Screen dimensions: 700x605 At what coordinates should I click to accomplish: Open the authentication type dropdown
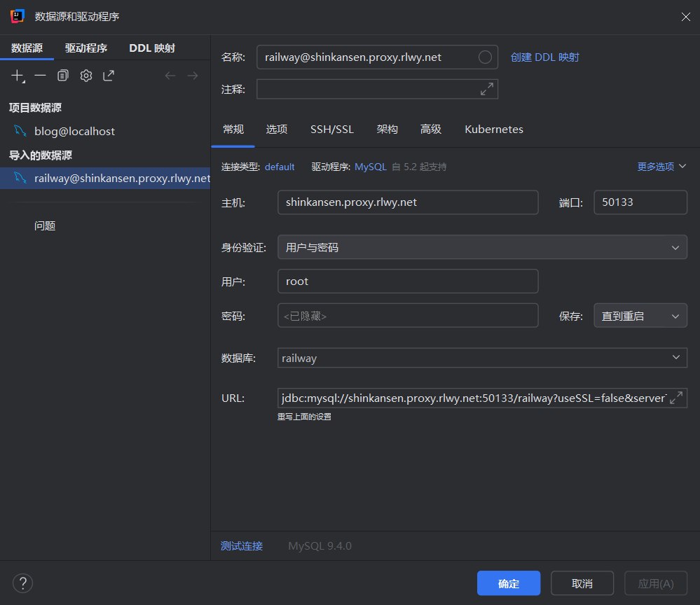[x=482, y=247]
